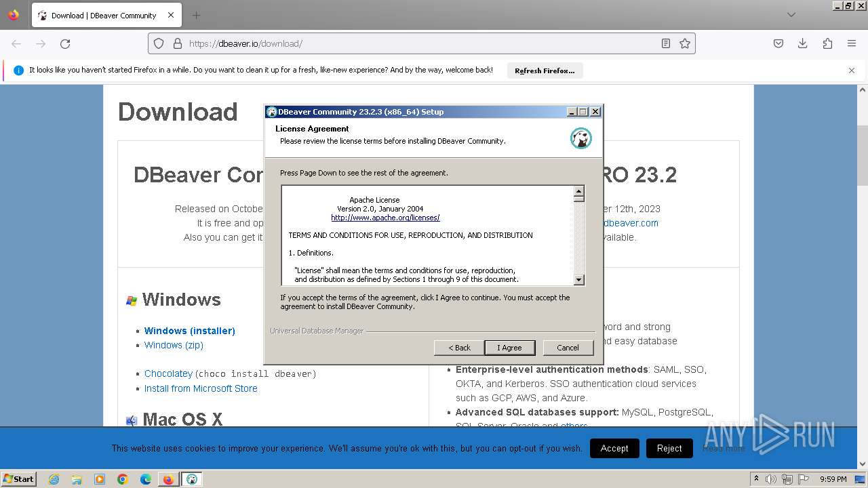
Task: Open the network tray icon
Action: point(787,479)
